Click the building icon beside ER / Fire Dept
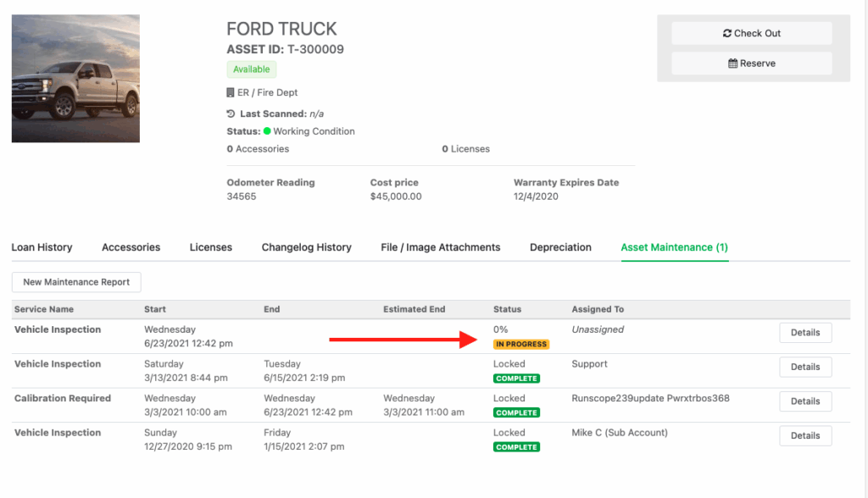868x498 pixels. pyautogui.click(x=230, y=91)
